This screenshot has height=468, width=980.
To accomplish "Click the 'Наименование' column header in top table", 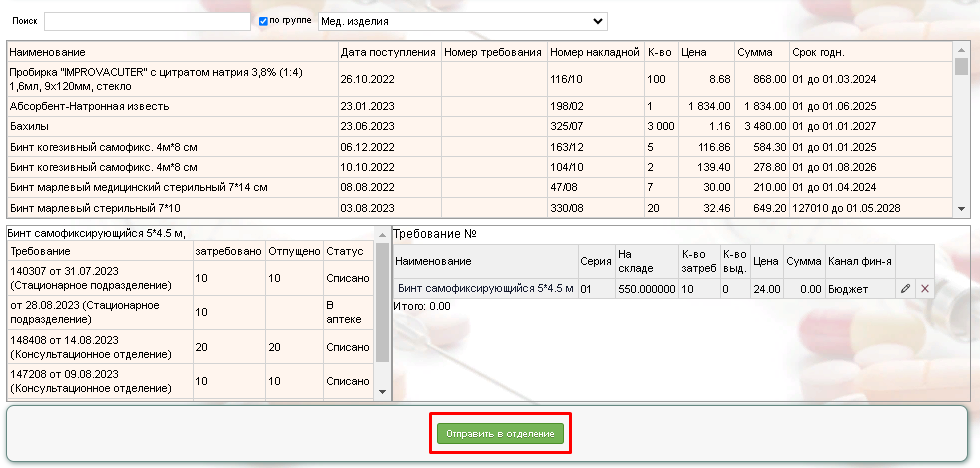I will (171, 51).
